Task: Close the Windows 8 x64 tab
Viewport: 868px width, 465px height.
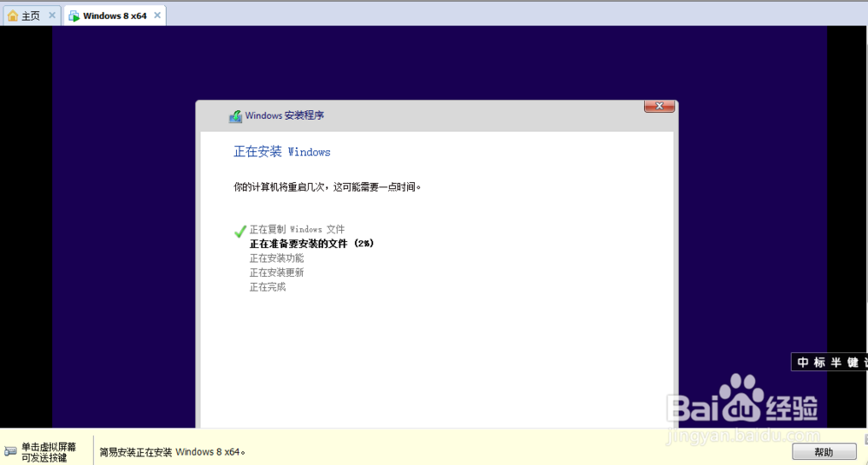Action: pos(157,16)
